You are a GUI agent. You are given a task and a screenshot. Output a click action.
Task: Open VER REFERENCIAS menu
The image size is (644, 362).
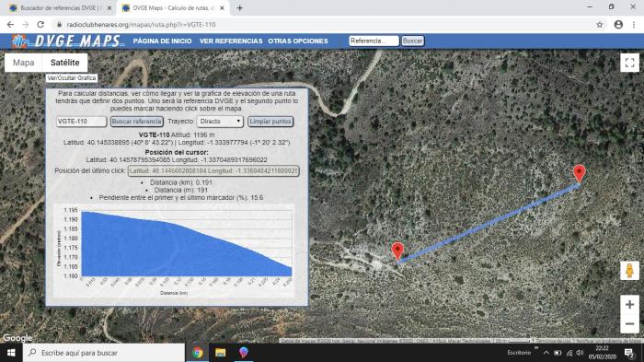tap(231, 41)
